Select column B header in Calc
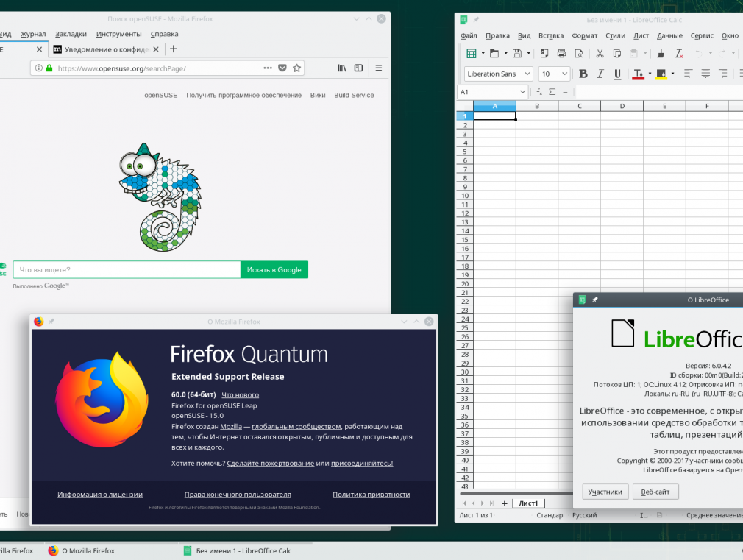 coord(537,106)
